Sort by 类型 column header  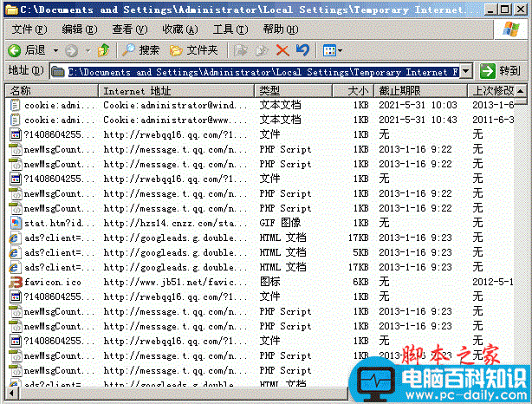point(293,91)
